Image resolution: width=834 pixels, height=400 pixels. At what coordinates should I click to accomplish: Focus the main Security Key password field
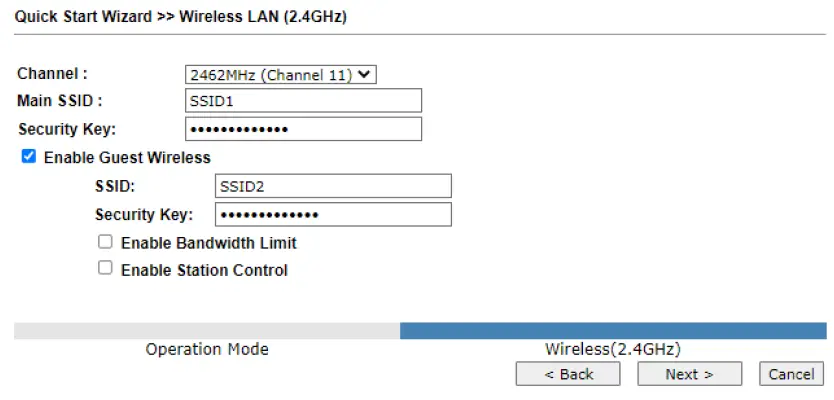303,129
